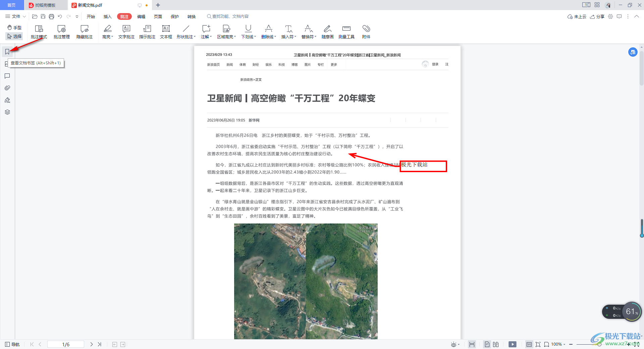Jump to the last page

(100, 344)
